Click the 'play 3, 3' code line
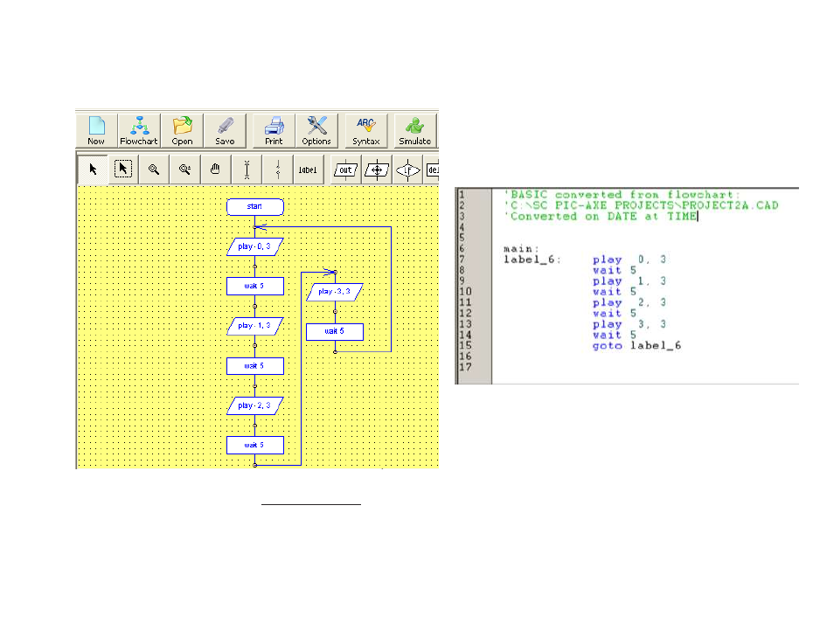 pos(629,324)
